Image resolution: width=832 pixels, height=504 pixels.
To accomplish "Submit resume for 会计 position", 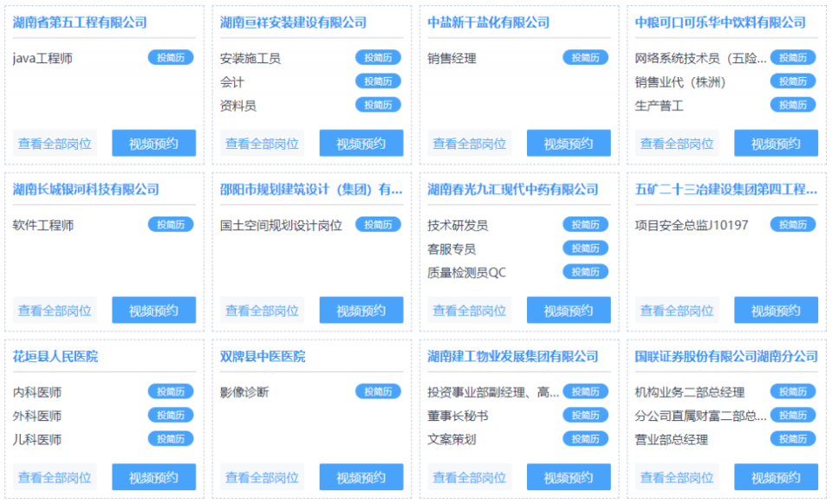I will 379,81.
